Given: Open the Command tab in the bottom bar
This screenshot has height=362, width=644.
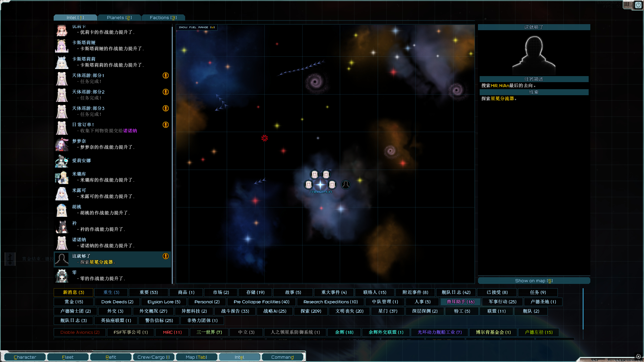Looking at the screenshot, I should [x=282, y=357].
